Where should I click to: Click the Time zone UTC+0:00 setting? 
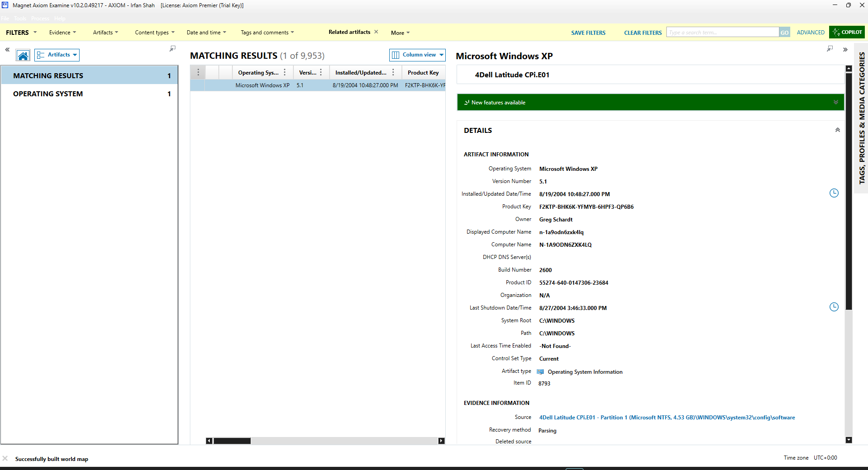coord(810,458)
